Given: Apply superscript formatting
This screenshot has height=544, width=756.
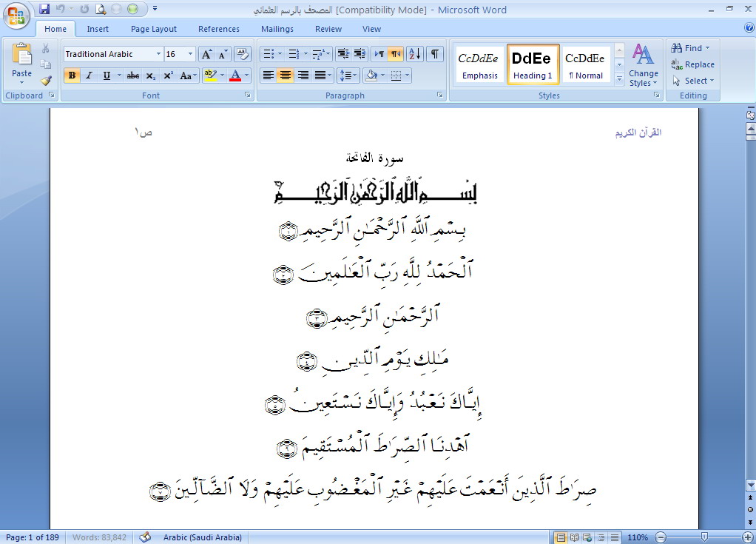Looking at the screenshot, I should point(168,75).
